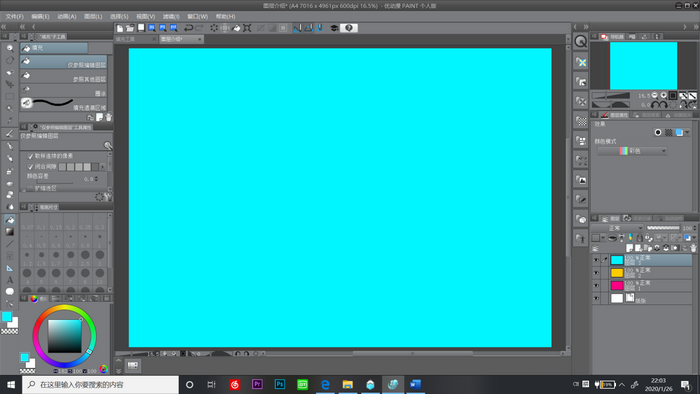Zoom in using navigator plus icon

pyautogui.click(x=663, y=95)
